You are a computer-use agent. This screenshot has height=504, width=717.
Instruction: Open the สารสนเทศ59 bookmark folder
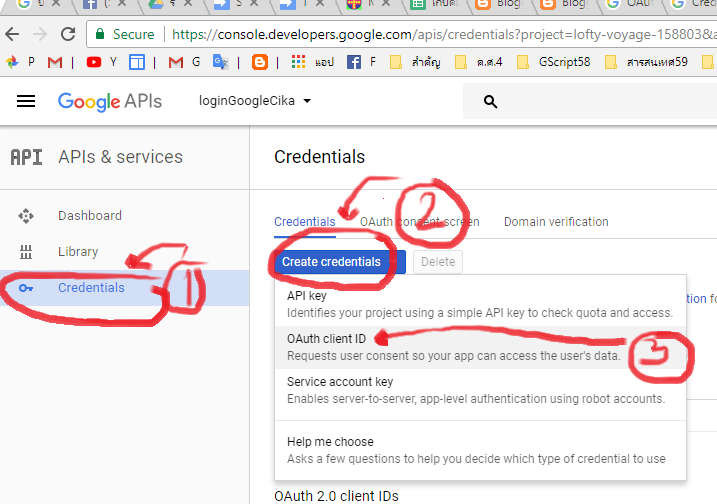646,62
